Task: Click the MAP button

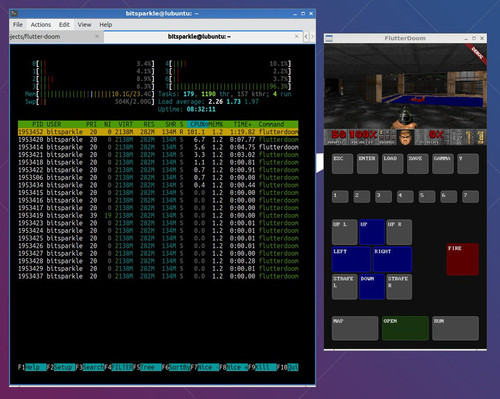Action: [x=355, y=328]
